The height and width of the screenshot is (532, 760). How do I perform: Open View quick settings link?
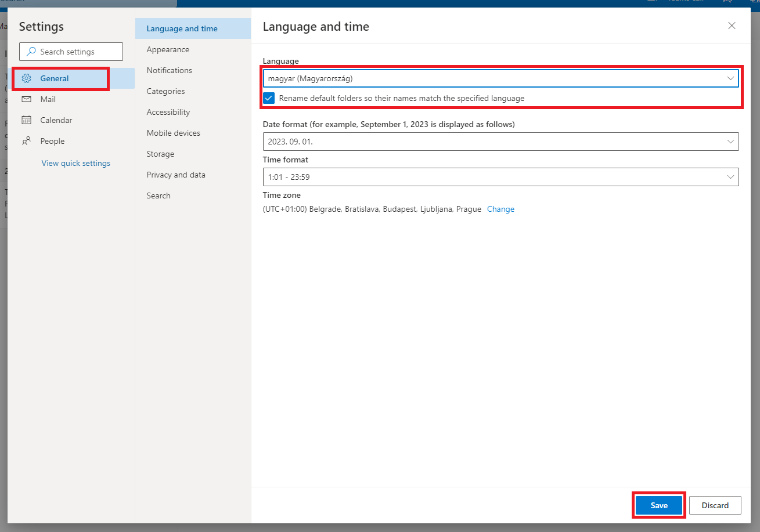click(x=75, y=163)
